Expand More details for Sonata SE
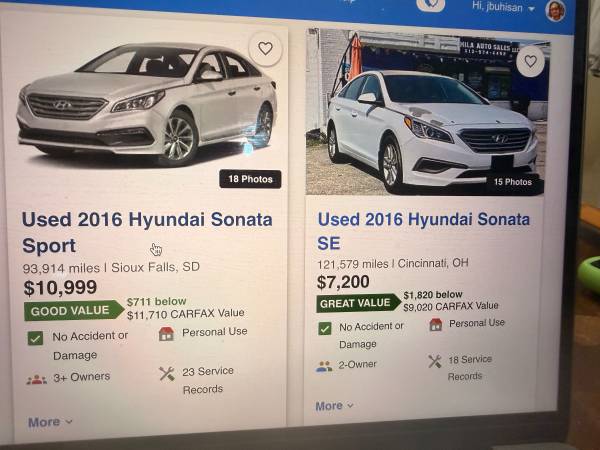 coord(334,406)
